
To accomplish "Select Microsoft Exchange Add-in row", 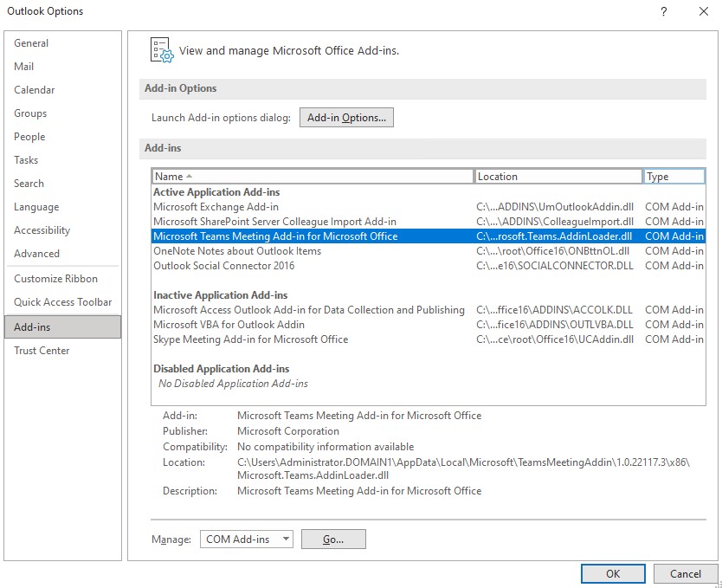I will pyautogui.click(x=429, y=207).
